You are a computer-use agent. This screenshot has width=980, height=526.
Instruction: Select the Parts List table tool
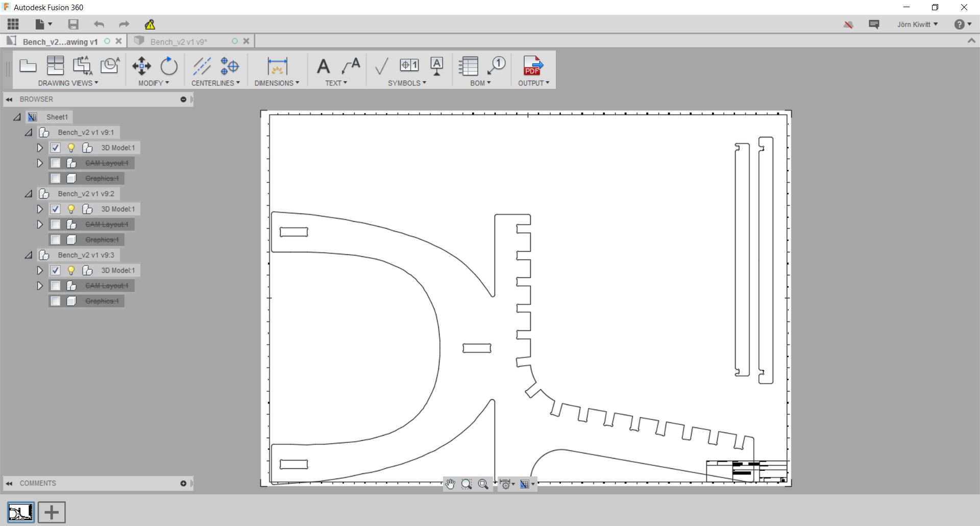click(x=468, y=65)
